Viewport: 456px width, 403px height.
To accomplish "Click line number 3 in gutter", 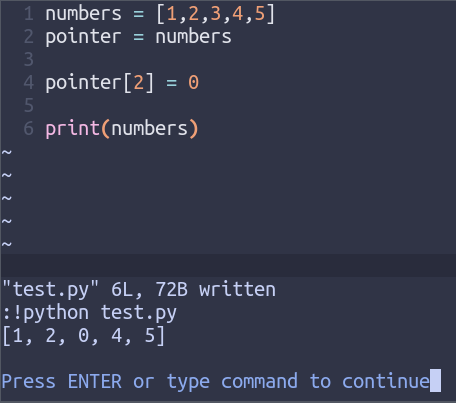I will (29, 59).
